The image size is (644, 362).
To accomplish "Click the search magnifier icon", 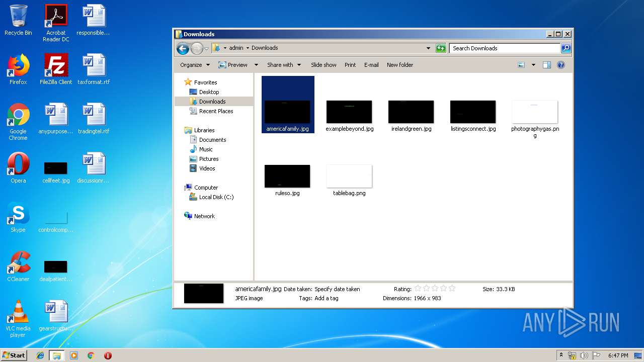I will tap(566, 48).
